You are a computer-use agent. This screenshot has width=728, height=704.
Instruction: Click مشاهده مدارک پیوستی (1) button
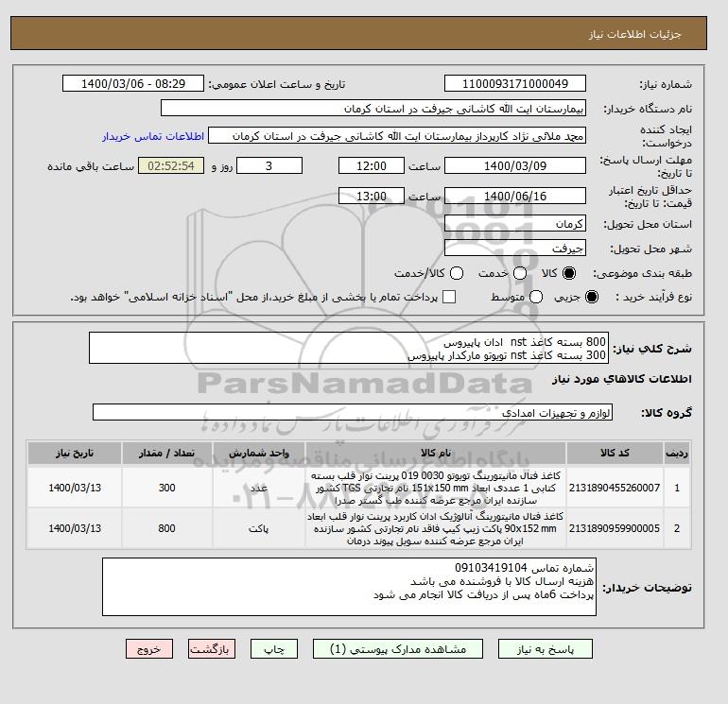(398, 649)
